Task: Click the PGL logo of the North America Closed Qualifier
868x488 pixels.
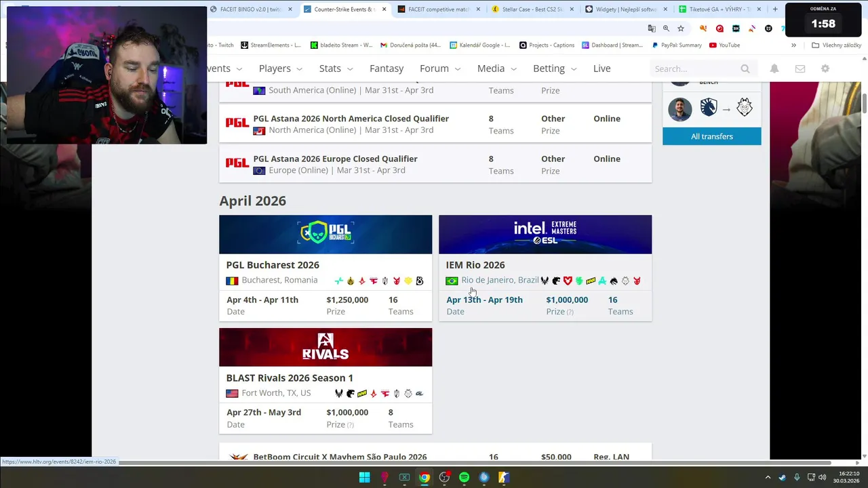Action: tap(237, 123)
